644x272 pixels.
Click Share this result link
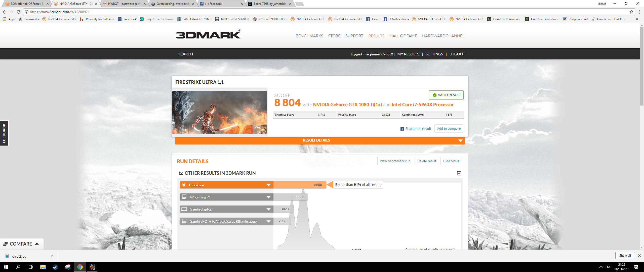[x=418, y=129]
